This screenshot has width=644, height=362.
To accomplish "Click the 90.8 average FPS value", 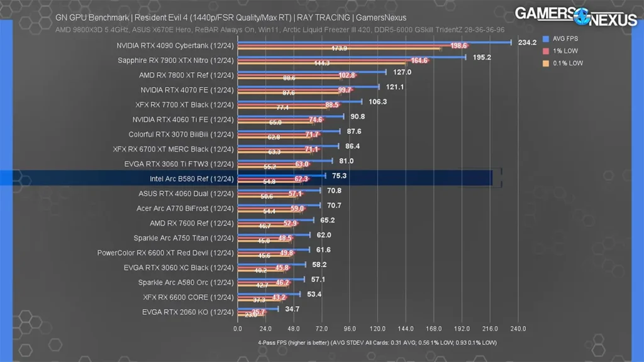I will (358, 116).
